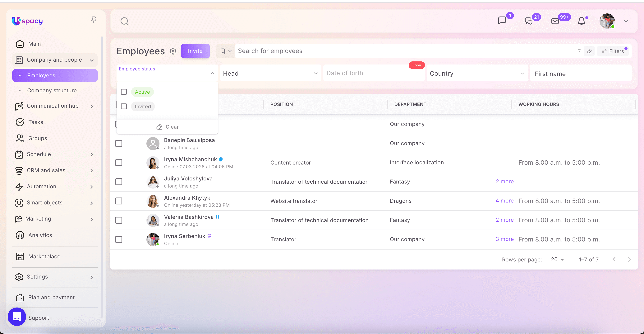
Task: Expand Automation submenu
Action: point(92,187)
